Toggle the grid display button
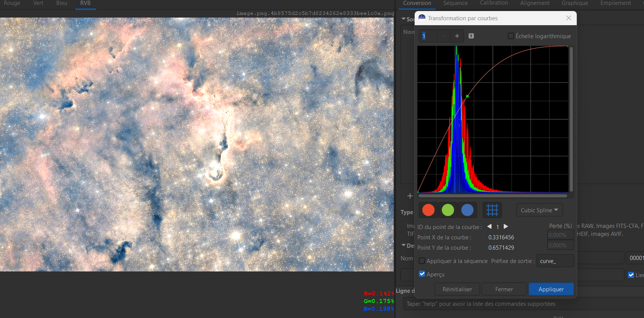 point(492,210)
